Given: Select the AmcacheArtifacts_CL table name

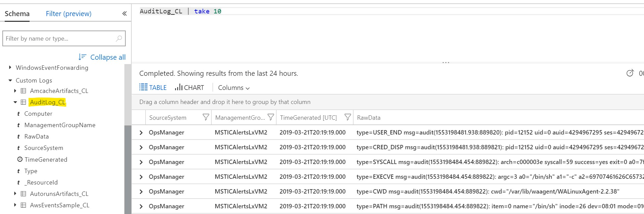Looking at the screenshot, I should coord(59,91).
